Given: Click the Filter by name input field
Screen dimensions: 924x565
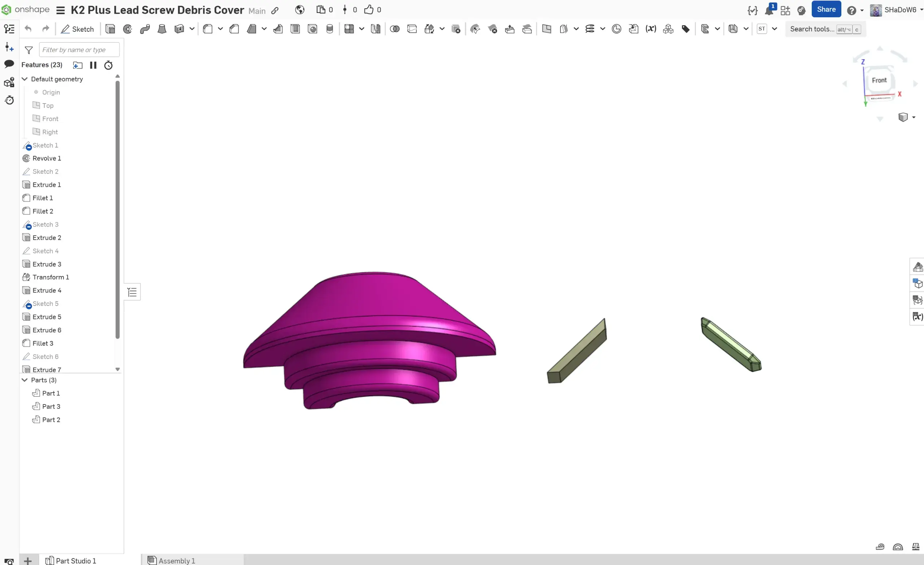Looking at the screenshot, I should click(x=79, y=50).
